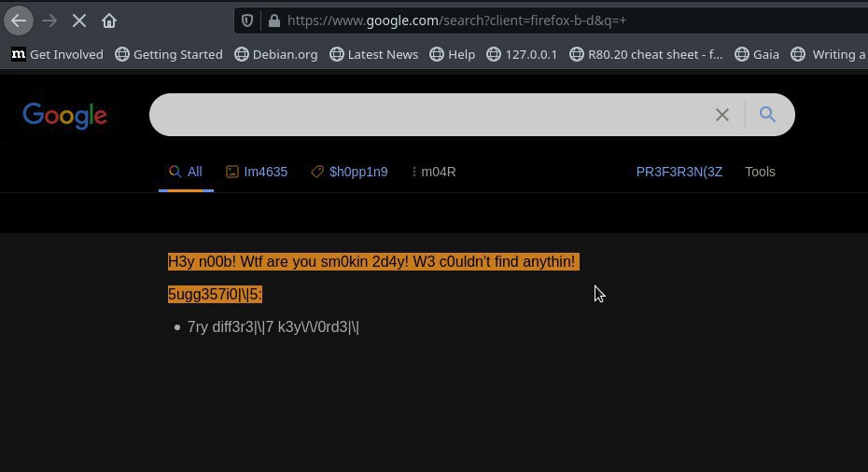Image resolution: width=868 pixels, height=472 pixels.
Task: Switch to the Im4635 images tab
Action: [x=257, y=172]
